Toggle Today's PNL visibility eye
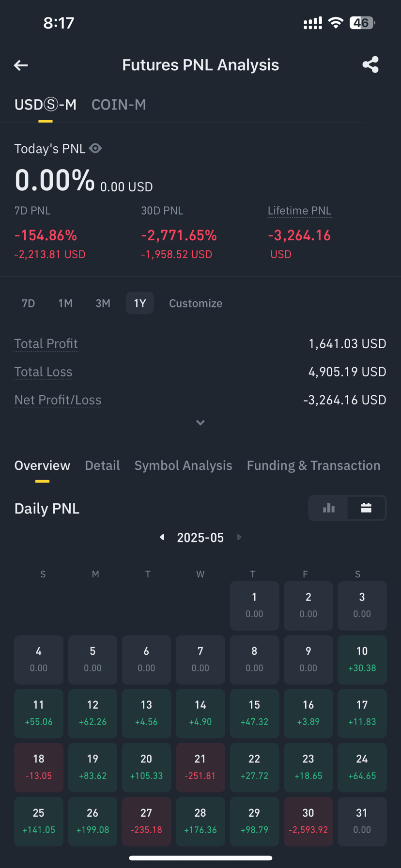Image resolution: width=401 pixels, height=868 pixels. tap(95, 148)
